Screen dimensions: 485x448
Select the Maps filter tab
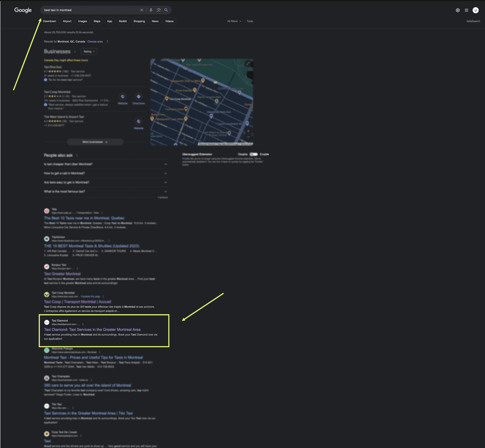point(97,21)
